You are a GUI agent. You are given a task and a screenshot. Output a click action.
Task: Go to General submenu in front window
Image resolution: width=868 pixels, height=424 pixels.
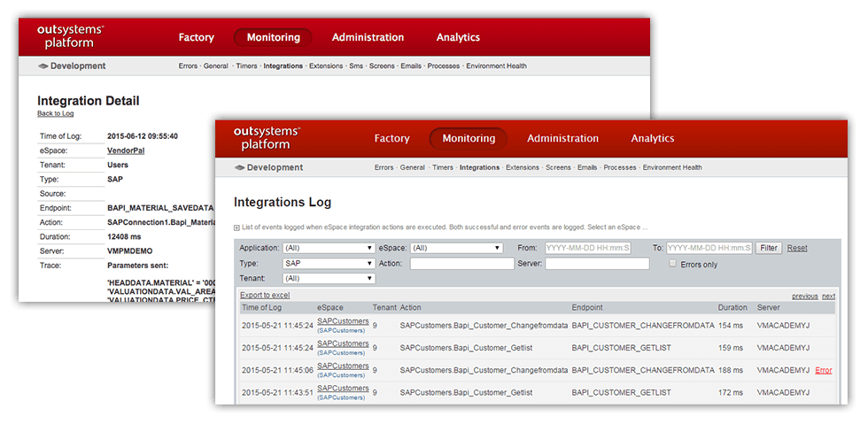(x=413, y=167)
